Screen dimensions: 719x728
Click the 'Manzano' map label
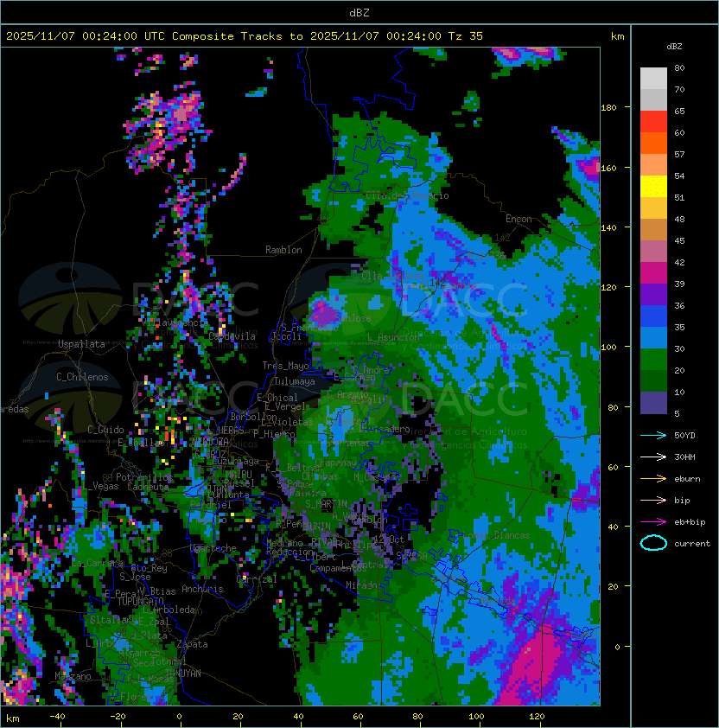tap(73, 676)
